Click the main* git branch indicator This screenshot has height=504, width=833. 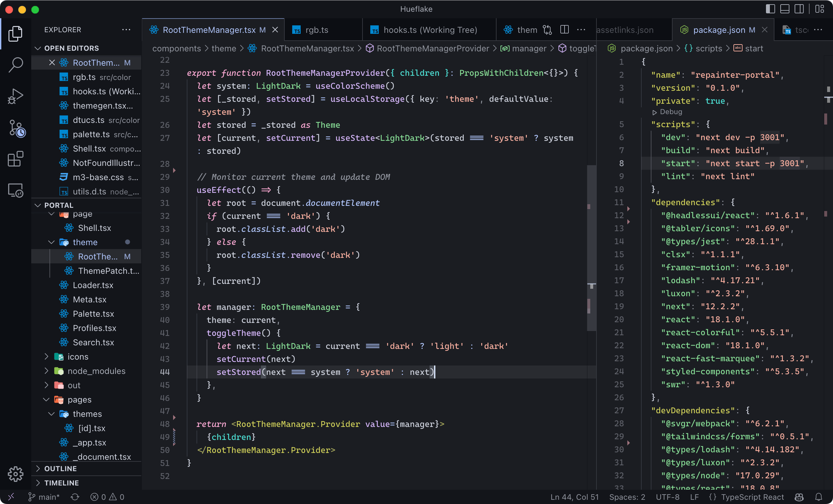pos(44,497)
